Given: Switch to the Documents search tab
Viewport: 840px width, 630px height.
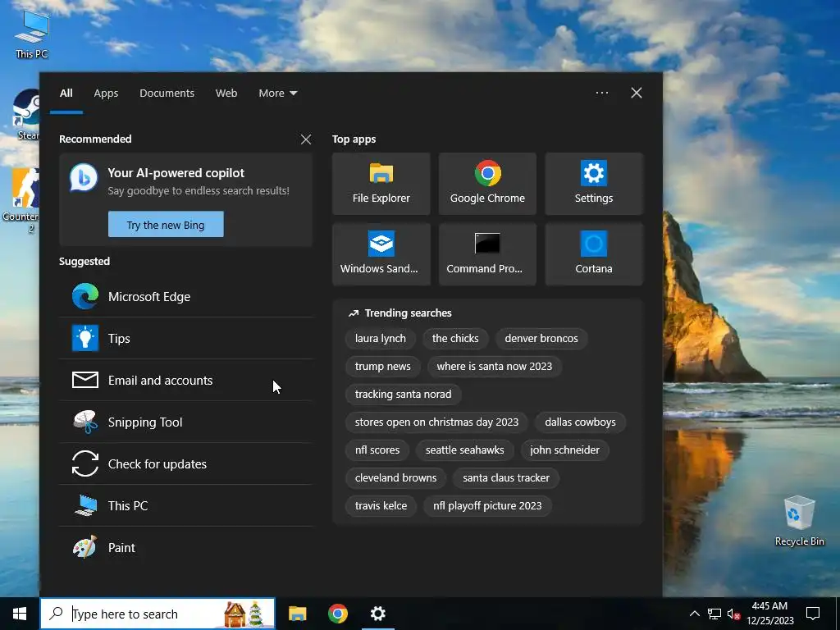Looking at the screenshot, I should (167, 94).
